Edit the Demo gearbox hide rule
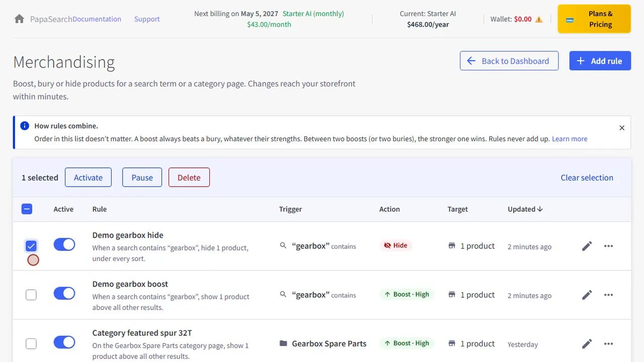Viewport: 644px width, 362px height. pyautogui.click(x=587, y=246)
